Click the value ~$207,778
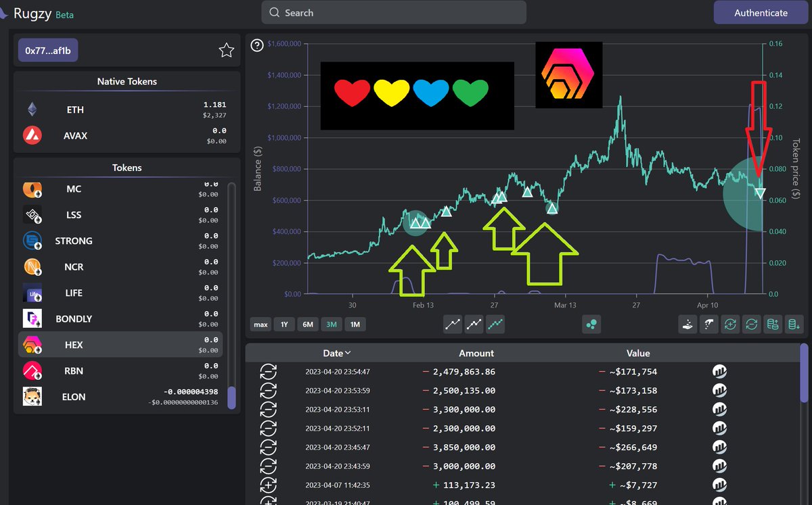The width and height of the screenshot is (812, 505). 633,466
